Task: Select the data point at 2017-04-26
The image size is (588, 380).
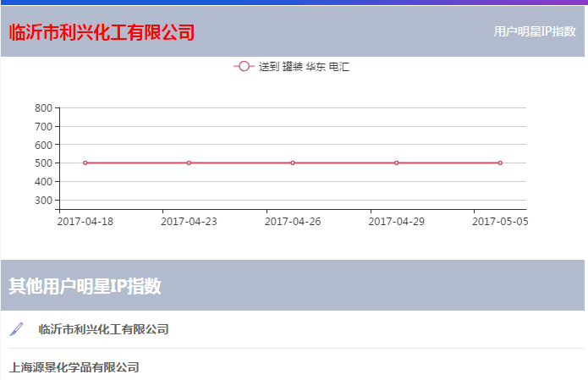Action: (293, 162)
